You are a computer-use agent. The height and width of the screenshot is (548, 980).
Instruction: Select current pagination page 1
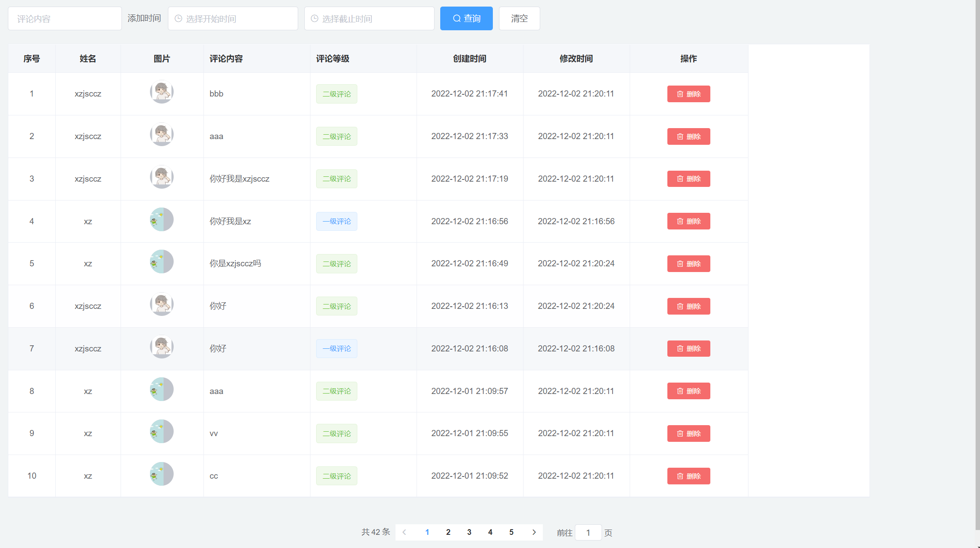point(427,532)
